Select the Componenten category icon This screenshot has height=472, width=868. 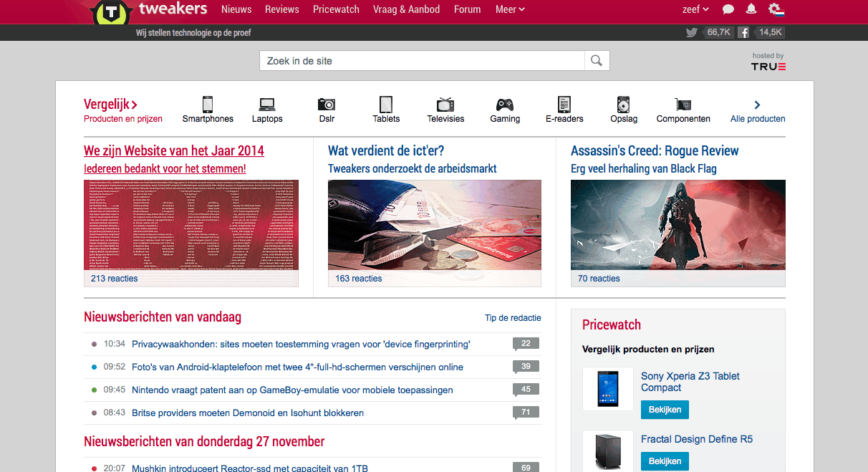click(x=683, y=105)
